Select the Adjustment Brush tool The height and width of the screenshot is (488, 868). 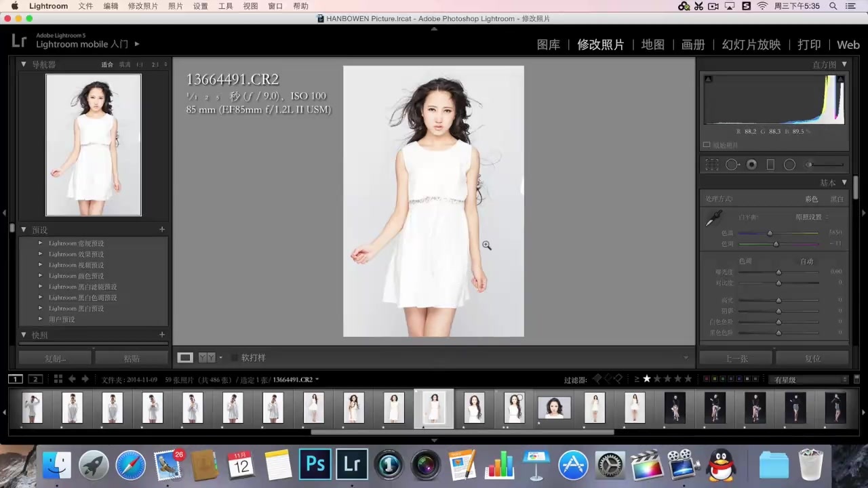click(824, 165)
